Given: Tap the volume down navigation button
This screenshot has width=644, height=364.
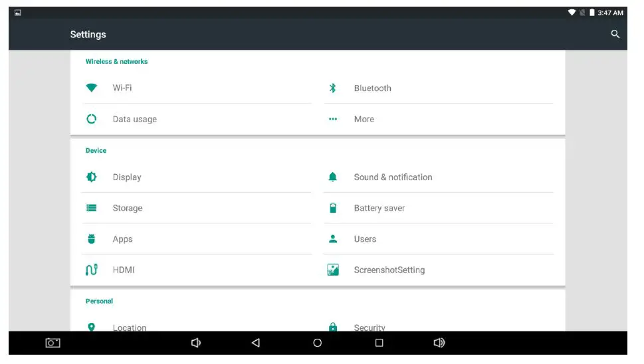Looking at the screenshot, I should coord(196,343).
